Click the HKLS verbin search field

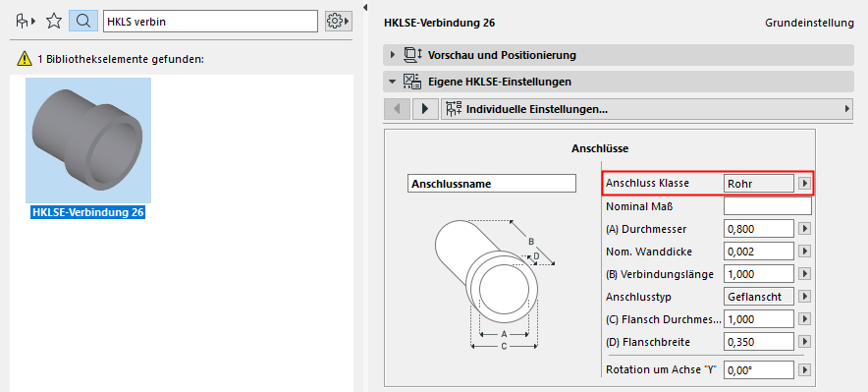(210, 21)
